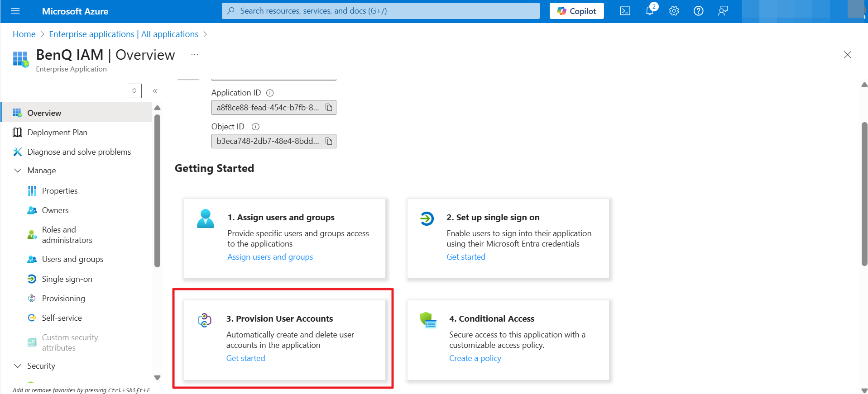Viewport: 868px width, 394px height.
Task: Open Single sign-on in sidebar
Action: point(67,279)
